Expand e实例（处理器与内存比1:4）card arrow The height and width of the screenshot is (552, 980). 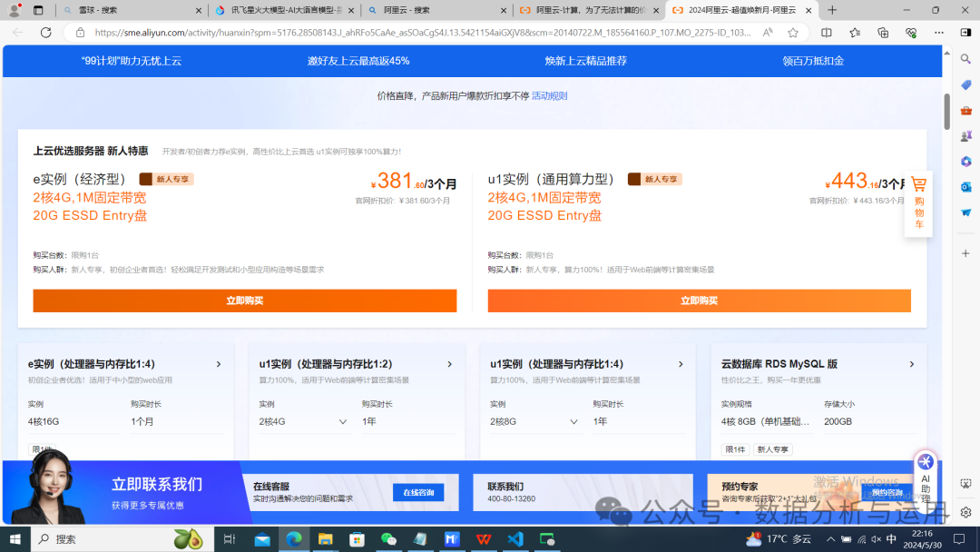click(219, 364)
